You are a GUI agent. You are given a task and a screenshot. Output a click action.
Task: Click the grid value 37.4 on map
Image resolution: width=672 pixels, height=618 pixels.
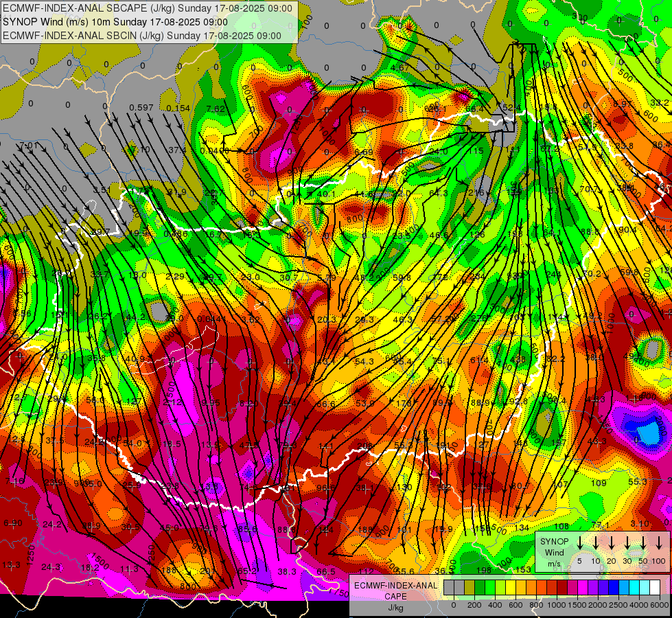tap(177, 150)
